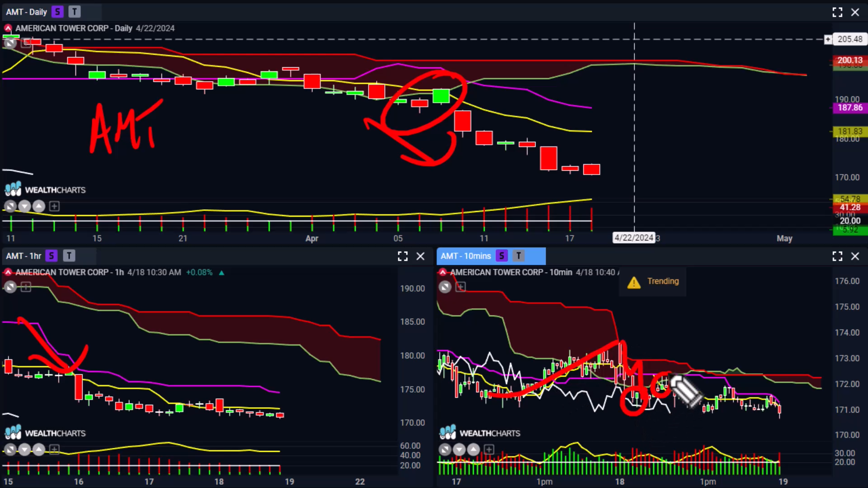
Task: Add indicator to 1h lower pane
Action: tap(54, 450)
